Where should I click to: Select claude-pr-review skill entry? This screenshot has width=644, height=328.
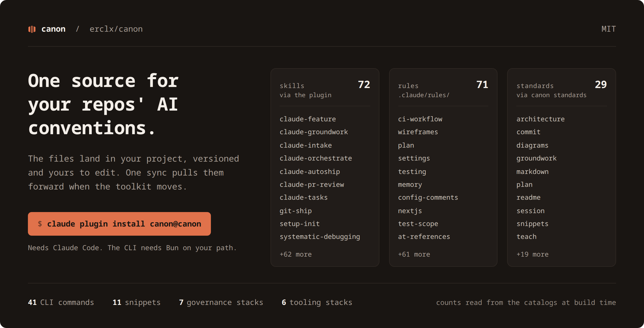click(x=312, y=185)
